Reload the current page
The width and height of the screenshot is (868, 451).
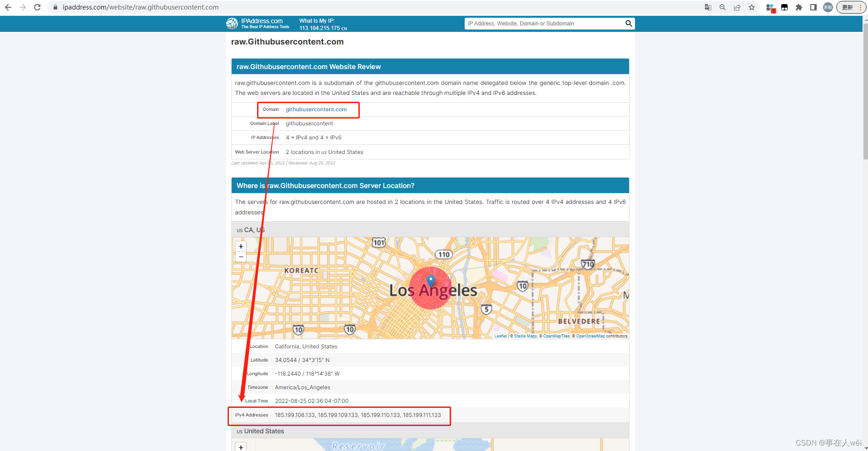tap(37, 7)
